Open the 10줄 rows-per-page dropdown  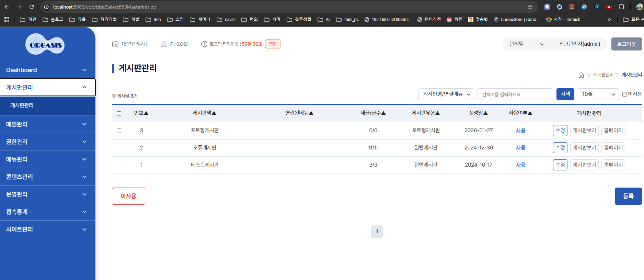(x=598, y=94)
